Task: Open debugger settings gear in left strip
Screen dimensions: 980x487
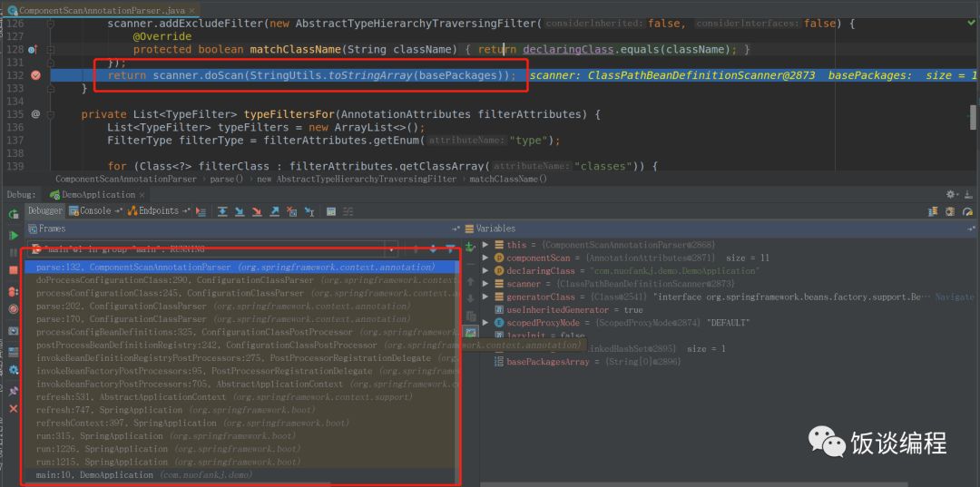Action: pyautogui.click(x=13, y=370)
